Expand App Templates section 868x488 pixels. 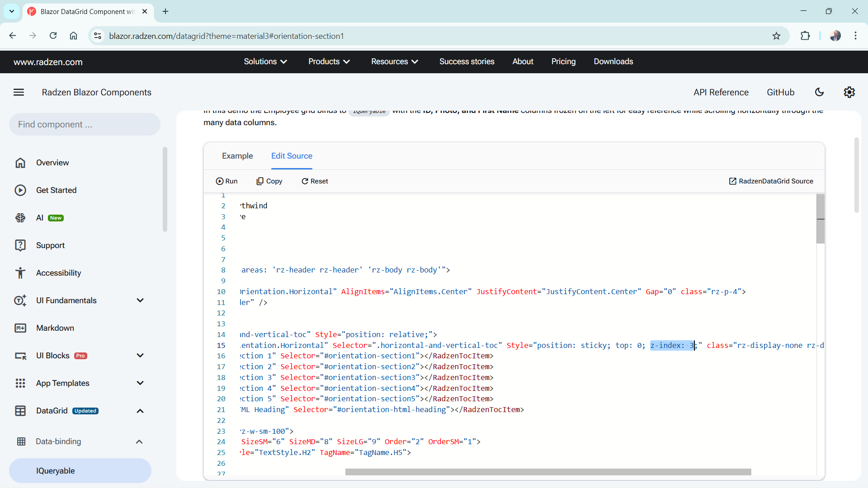pyautogui.click(x=140, y=383)
